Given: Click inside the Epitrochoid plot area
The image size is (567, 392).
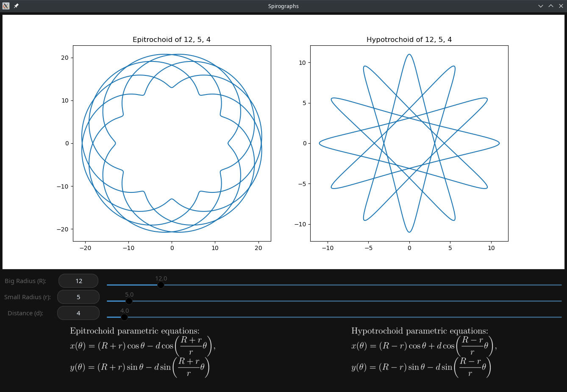Looking at the screenshot, I should coord(172,143).
